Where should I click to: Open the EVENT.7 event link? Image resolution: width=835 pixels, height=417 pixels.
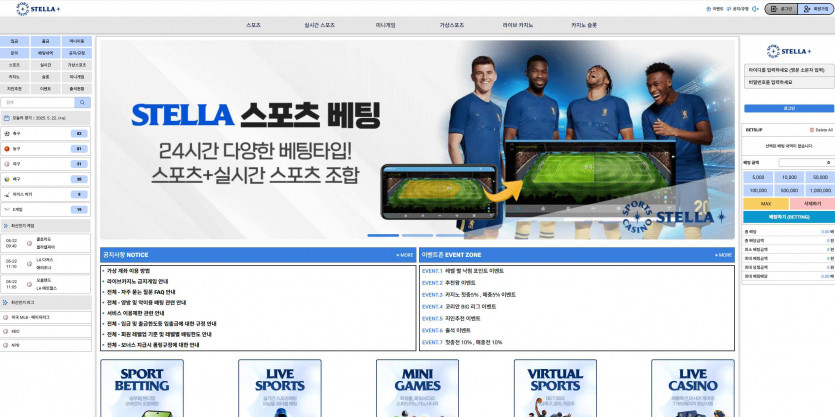click(462, 342)
